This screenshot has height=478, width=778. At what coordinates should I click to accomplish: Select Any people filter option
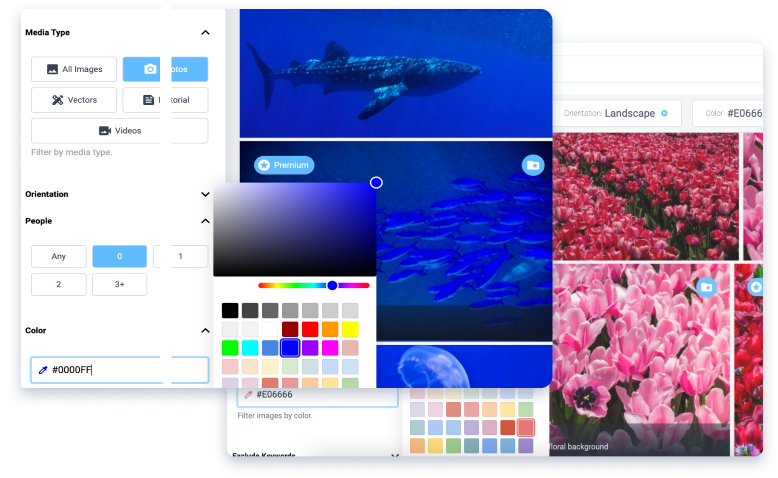(x=59, y=256)
